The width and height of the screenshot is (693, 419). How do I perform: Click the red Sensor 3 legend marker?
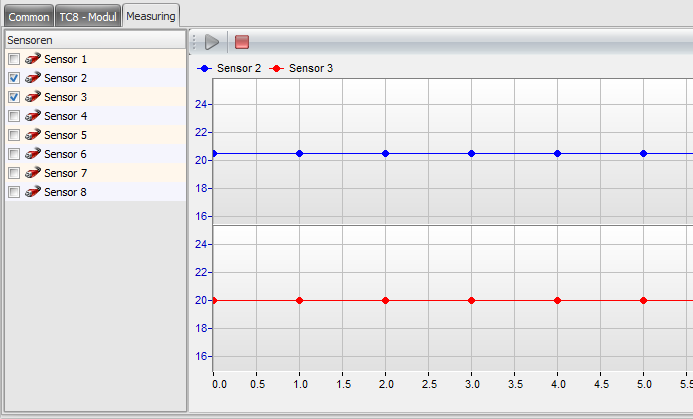[277, 69]
